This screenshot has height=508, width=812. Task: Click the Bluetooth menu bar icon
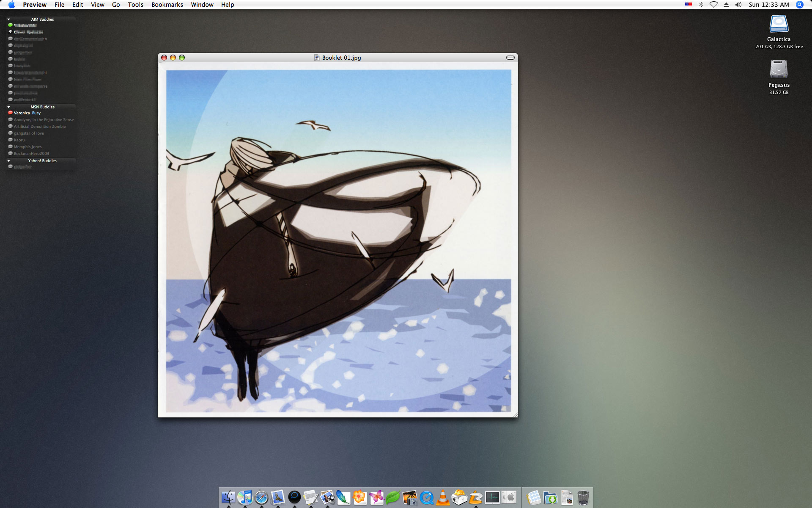[701, 5]
